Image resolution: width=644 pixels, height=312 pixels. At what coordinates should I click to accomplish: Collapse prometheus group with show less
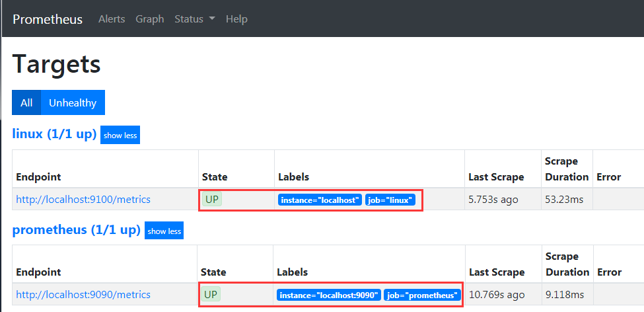pos(164,231)
